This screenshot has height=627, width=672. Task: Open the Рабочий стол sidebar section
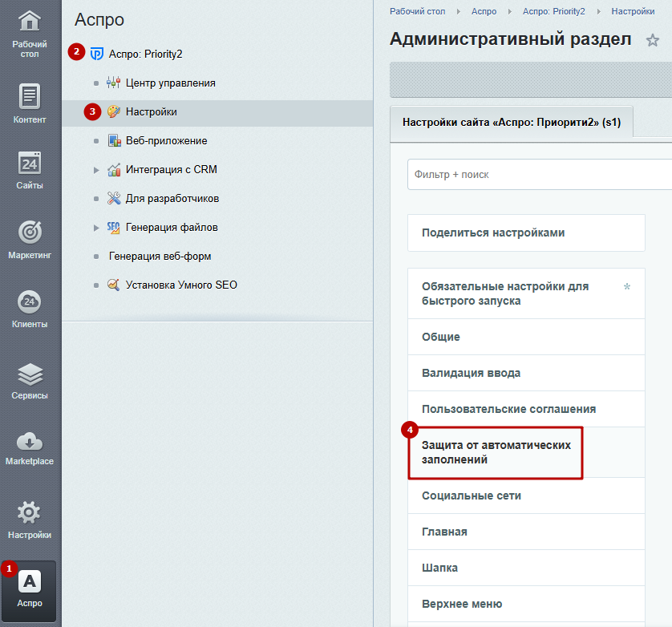30,34
